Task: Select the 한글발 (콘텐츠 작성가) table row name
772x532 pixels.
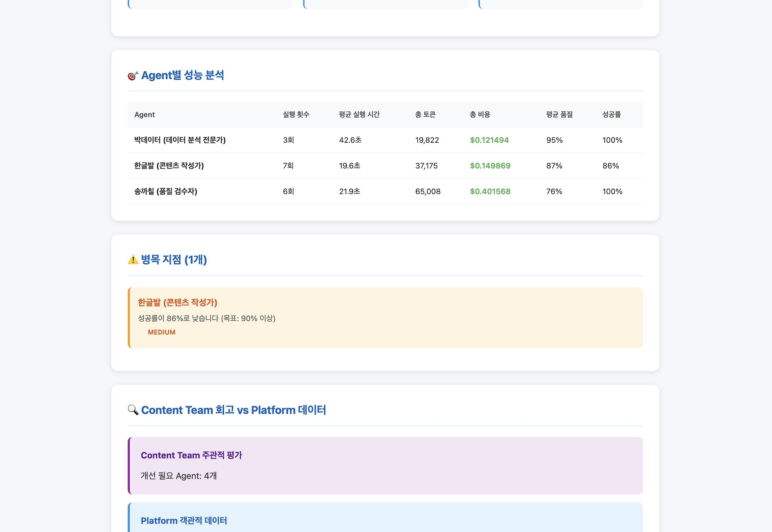Action: tap(169, 166)
